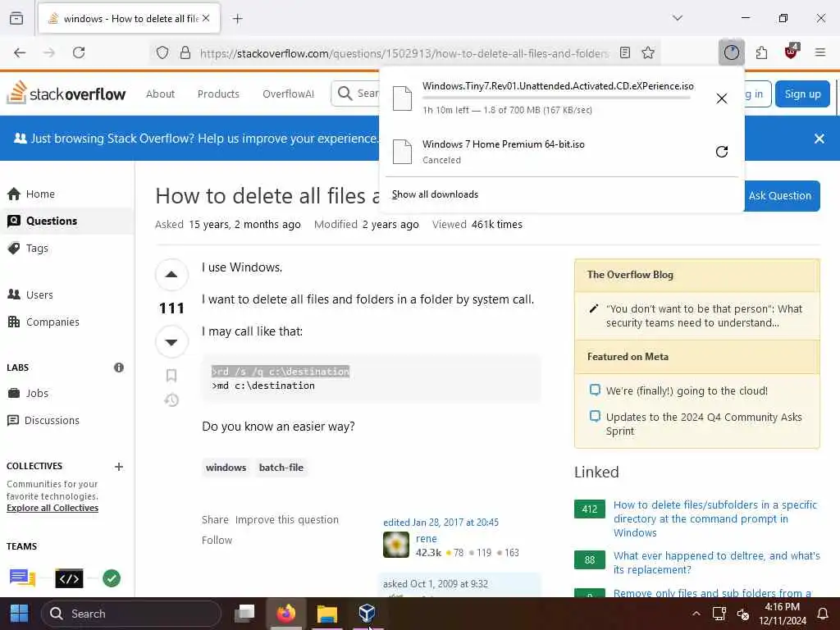Click the Share link under the question
This screenshot has height=630, width=840.
(216, 519)
